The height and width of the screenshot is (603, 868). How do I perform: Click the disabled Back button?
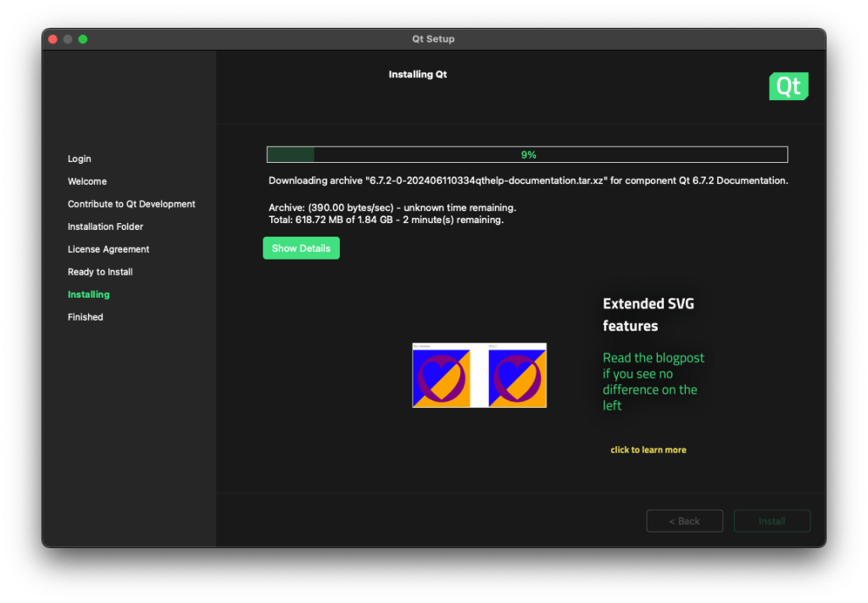pyautogui.click(x=684, y=521)
